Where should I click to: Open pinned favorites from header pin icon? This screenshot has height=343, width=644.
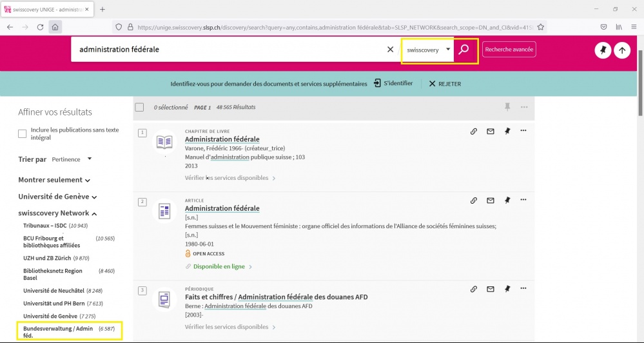(x=603, y=50)
